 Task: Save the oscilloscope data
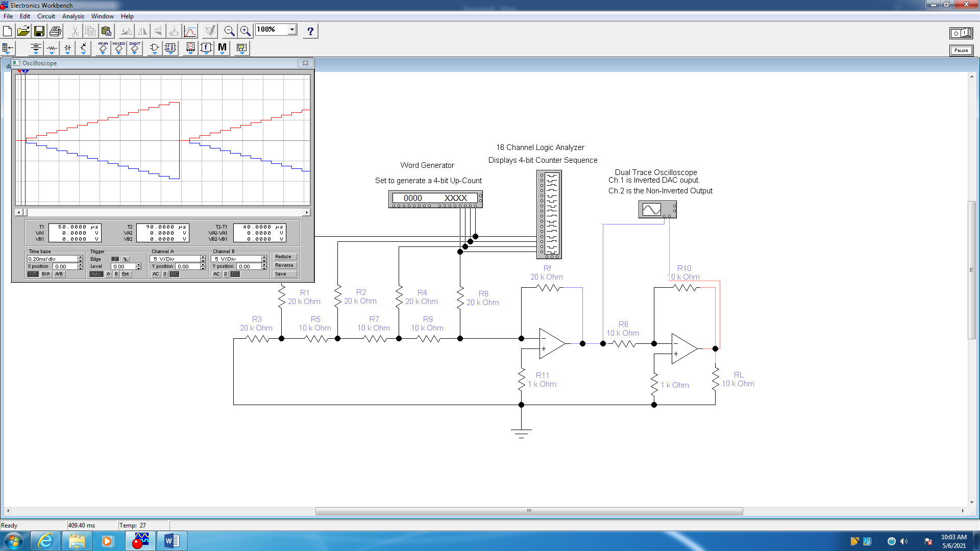point(284,274)
